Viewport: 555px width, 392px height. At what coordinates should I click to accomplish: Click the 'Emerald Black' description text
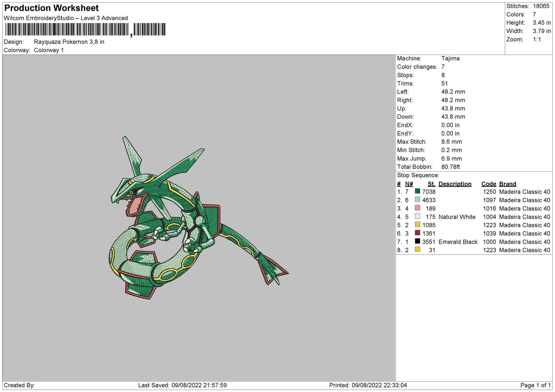[x=458, y=242]
